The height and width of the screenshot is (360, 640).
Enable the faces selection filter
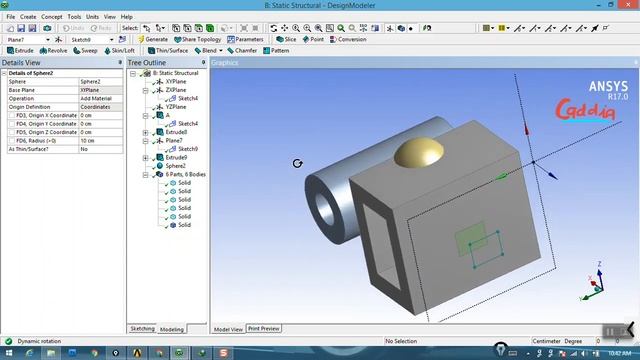(199, 28)
